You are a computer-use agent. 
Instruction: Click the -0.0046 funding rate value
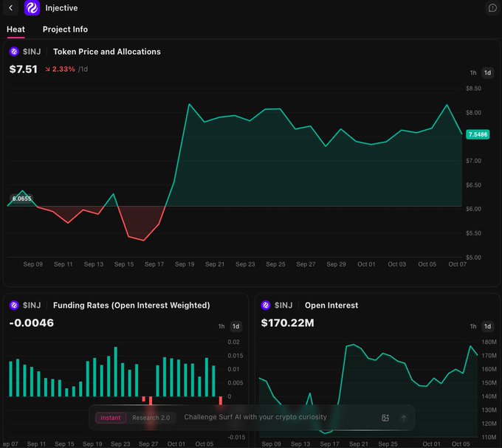[32, 323]
